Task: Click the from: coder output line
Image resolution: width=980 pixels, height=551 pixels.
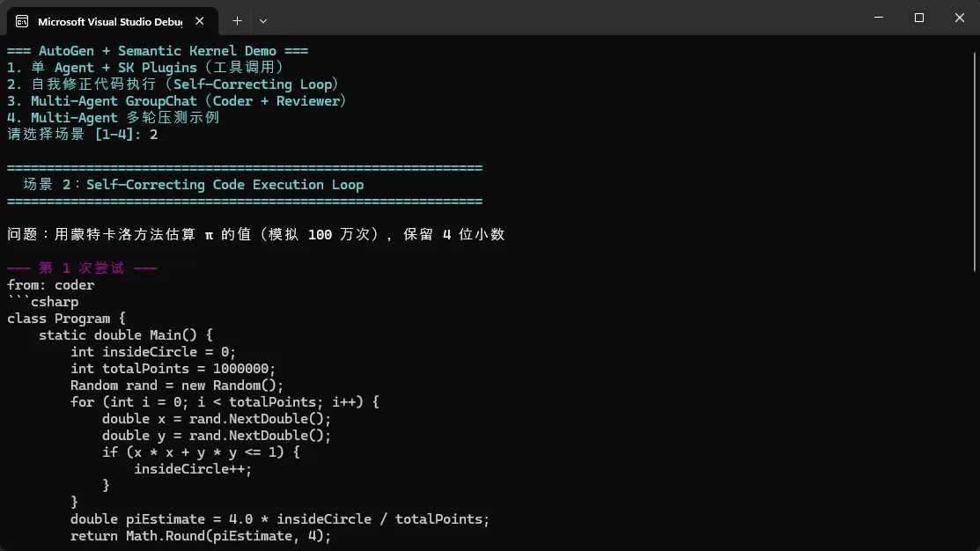Action: click(51, 285)
